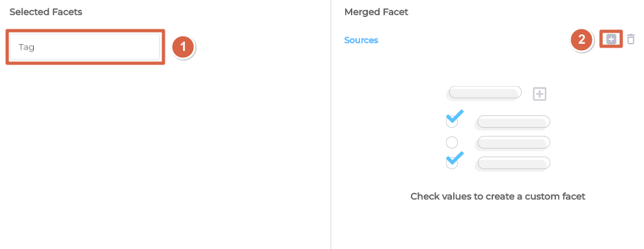The width and height of the screenshot is (644, 249).
Task: Click the Merged Facet heading
Action: click(376, 12)
